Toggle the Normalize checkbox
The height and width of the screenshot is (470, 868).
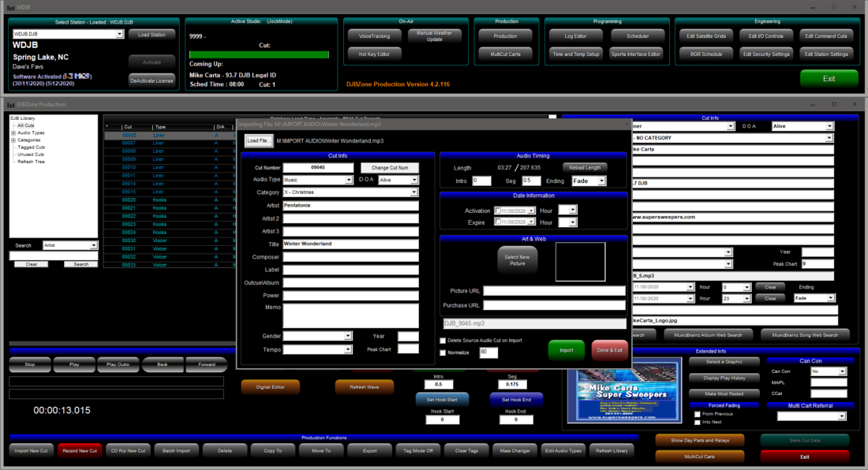tap(443, 352)
